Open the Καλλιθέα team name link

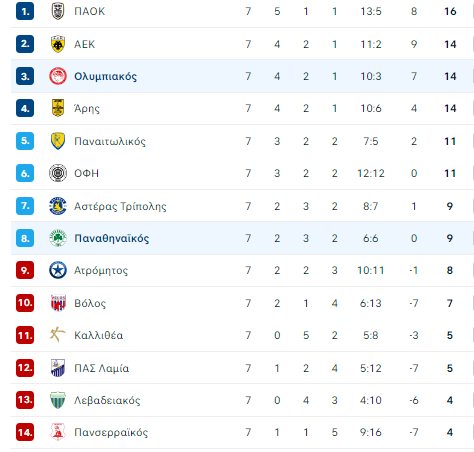(x=99, y=335)
